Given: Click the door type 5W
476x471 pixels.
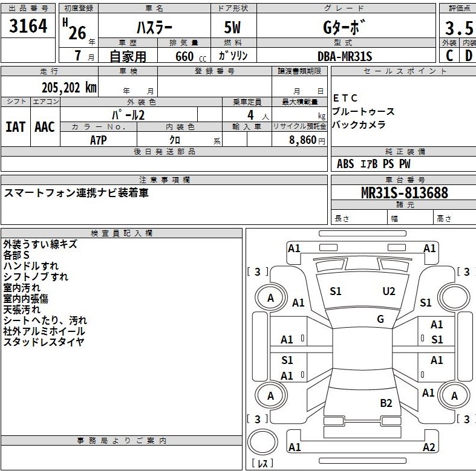Looking at the screenshot, I should pyautogui.click(x=232, y=28).
